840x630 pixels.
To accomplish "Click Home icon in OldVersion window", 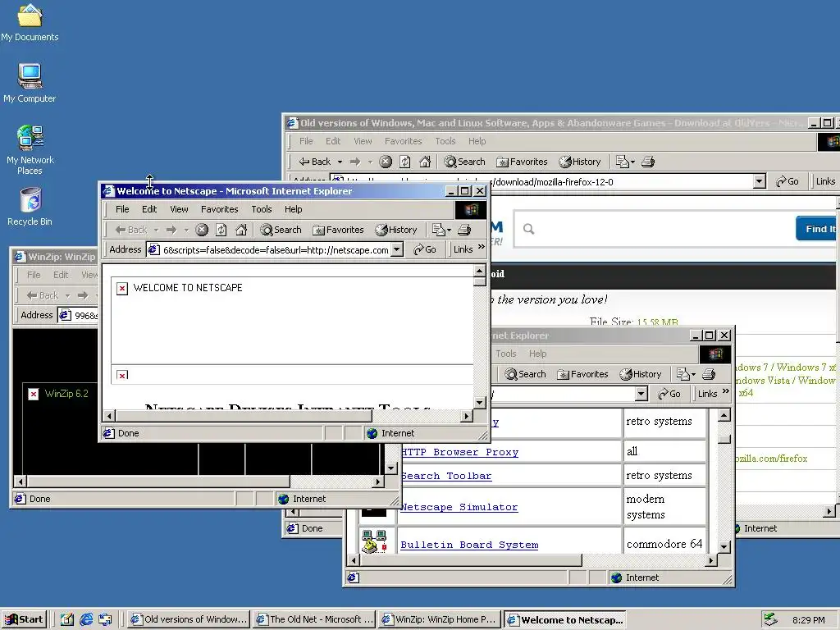I will tap(425, 162).
